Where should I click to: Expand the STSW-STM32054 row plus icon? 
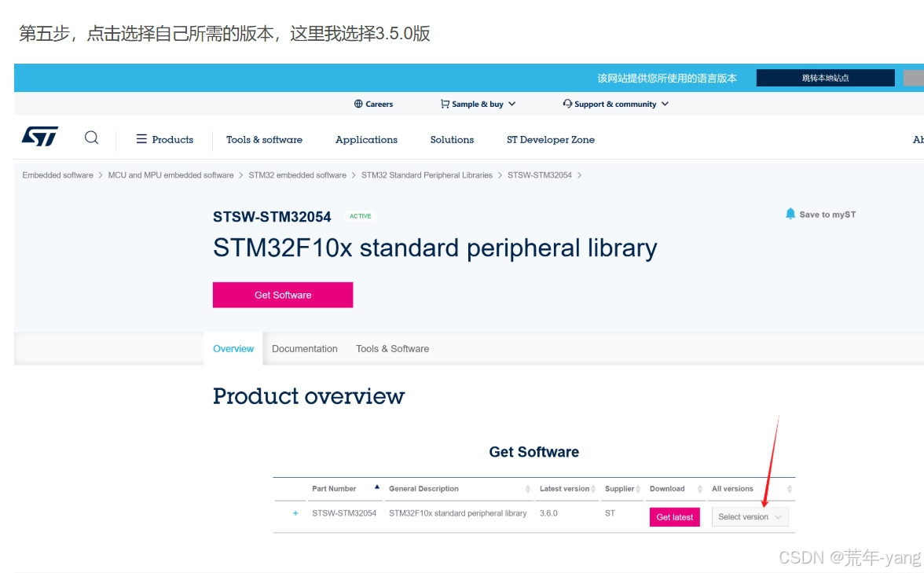[x=295, y=513]
